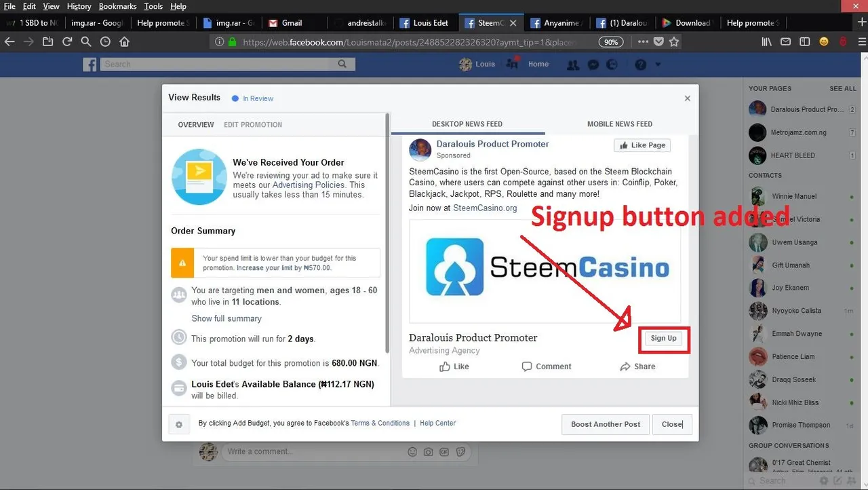Click the left panel vertical scrollbar

[387, 232]
